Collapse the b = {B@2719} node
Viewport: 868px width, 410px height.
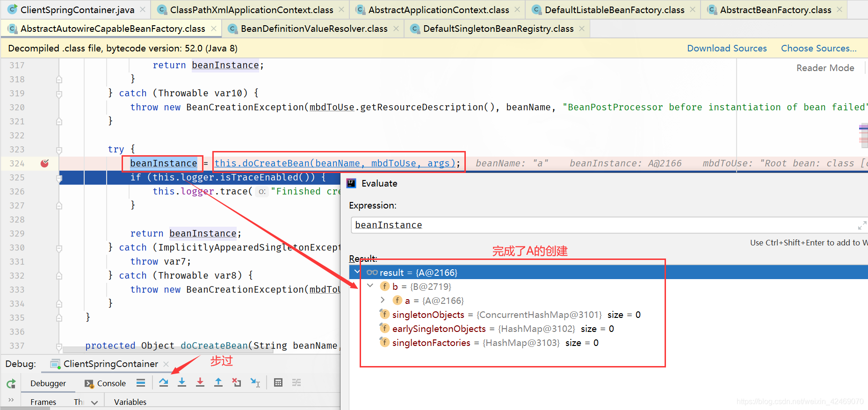pos(370,286)
